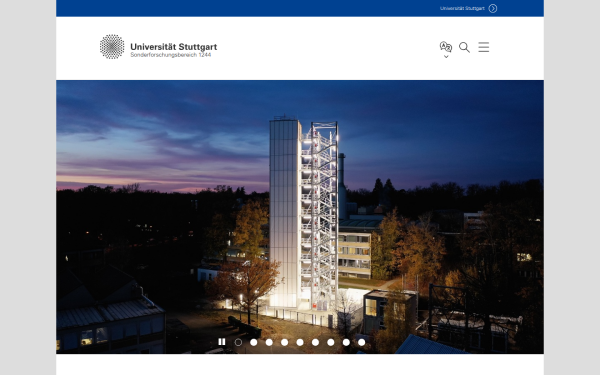600x375 pixels.
Task: Select the fourth slideshow dot
Action: point(284,342)
